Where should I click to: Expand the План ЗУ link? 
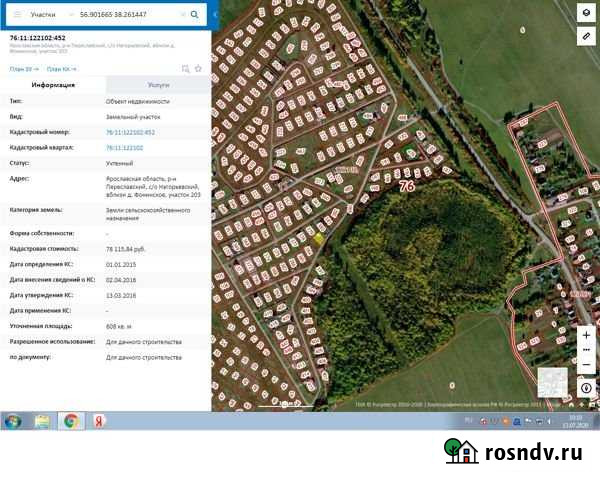tap(23, 68)
